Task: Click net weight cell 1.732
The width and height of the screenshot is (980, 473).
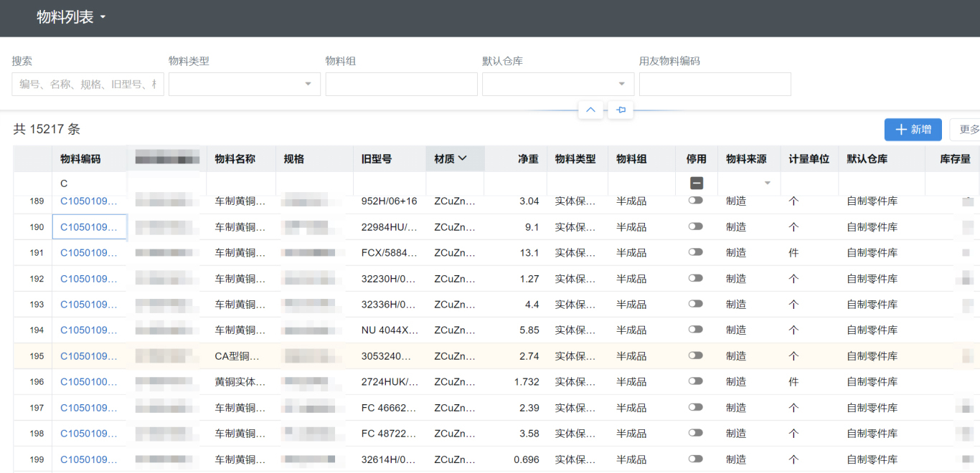Action: tap(527, 382)
